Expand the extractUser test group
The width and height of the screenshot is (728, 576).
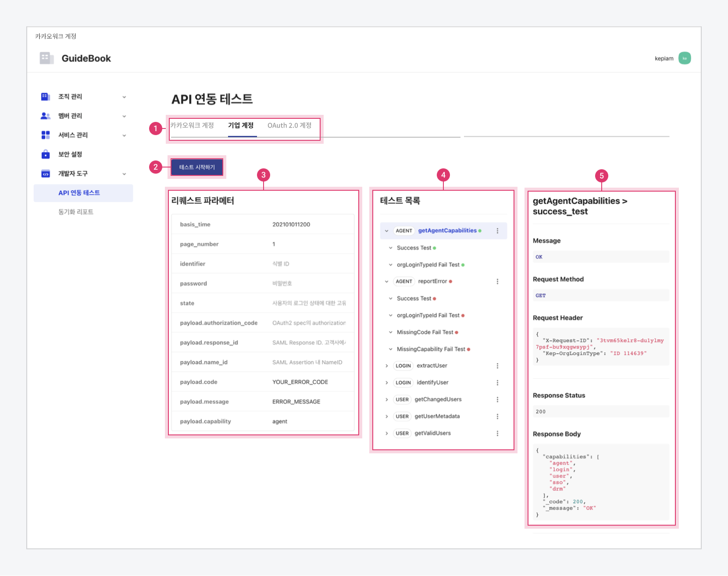386,366
